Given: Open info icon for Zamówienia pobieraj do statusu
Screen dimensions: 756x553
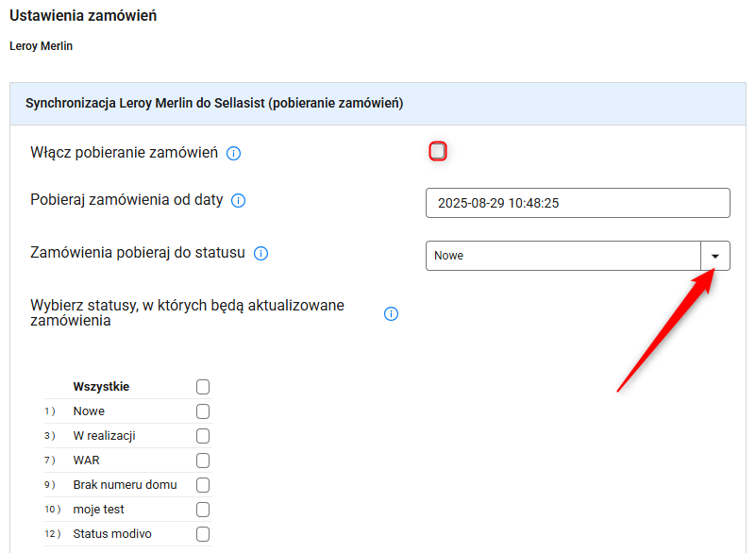Looking at the screenshot, I should point(260,253).
